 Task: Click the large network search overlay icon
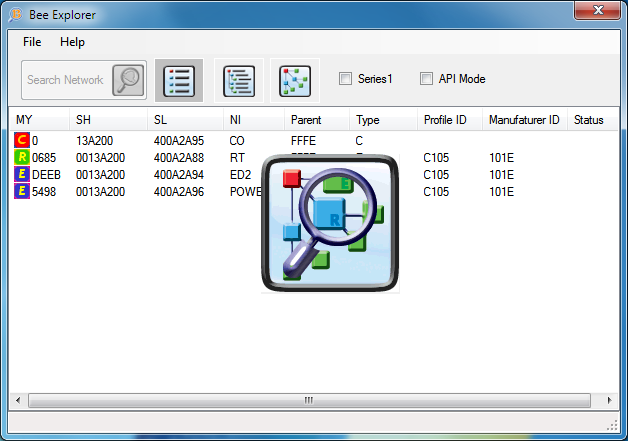(330, 223)
